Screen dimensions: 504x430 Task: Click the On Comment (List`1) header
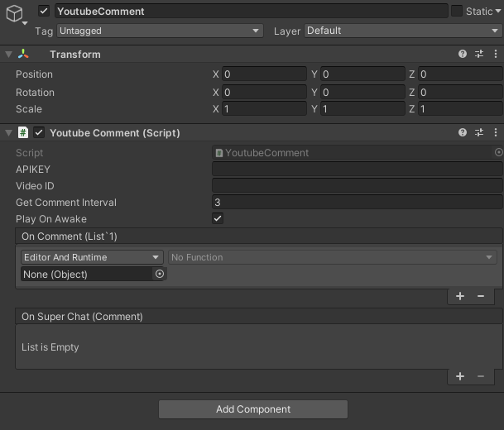point(259,236)
